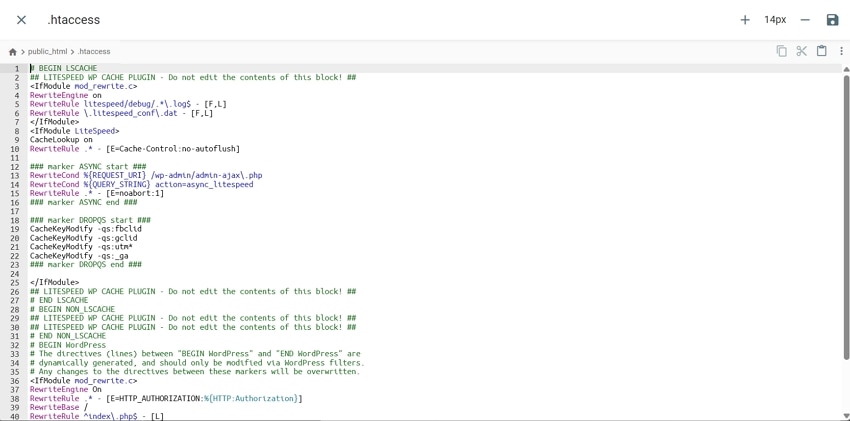Click the CacheLookup on line
This screenshot has width=850, height=421.
(x=61, y=140)
